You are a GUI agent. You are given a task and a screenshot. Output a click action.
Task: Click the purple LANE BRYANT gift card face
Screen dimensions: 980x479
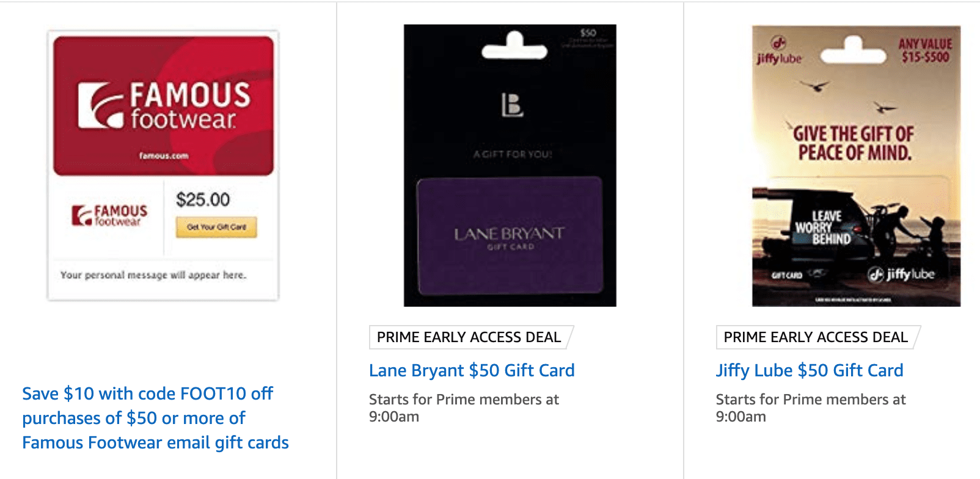tap(511, 234)
